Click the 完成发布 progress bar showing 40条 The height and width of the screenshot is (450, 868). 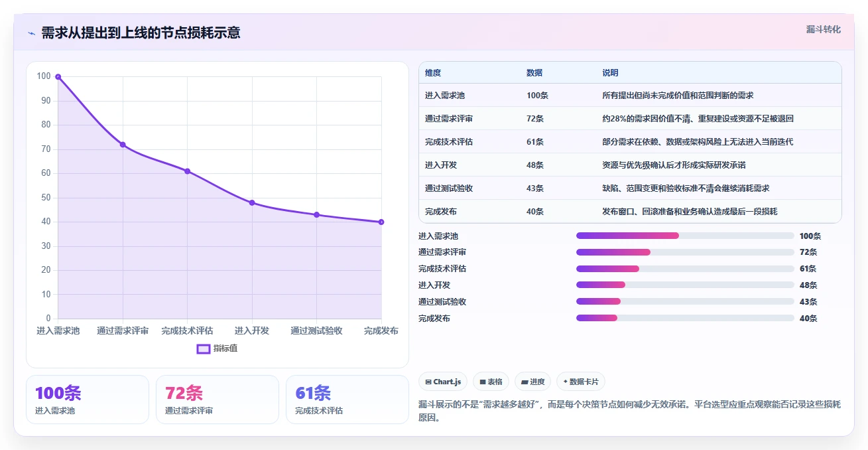685,319
